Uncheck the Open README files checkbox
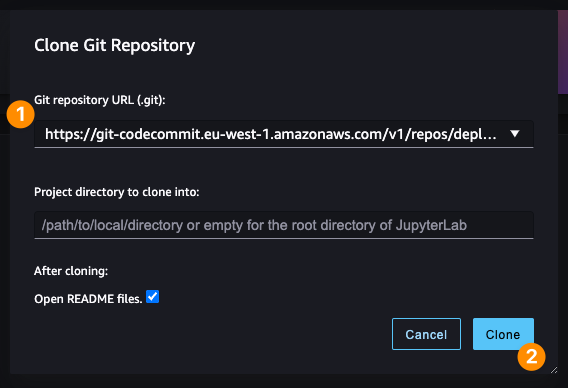Image resolution: width=568 pixels, height=388 pixels. click(153, 297)
